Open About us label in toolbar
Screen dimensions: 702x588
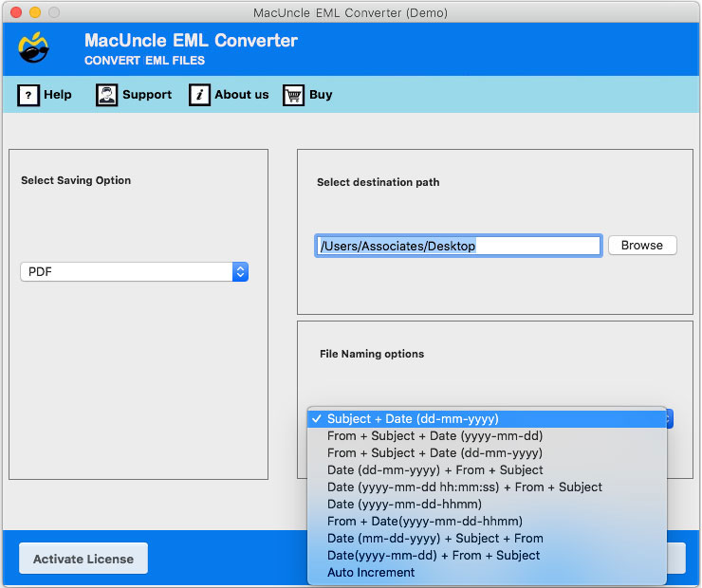[241, 95]
